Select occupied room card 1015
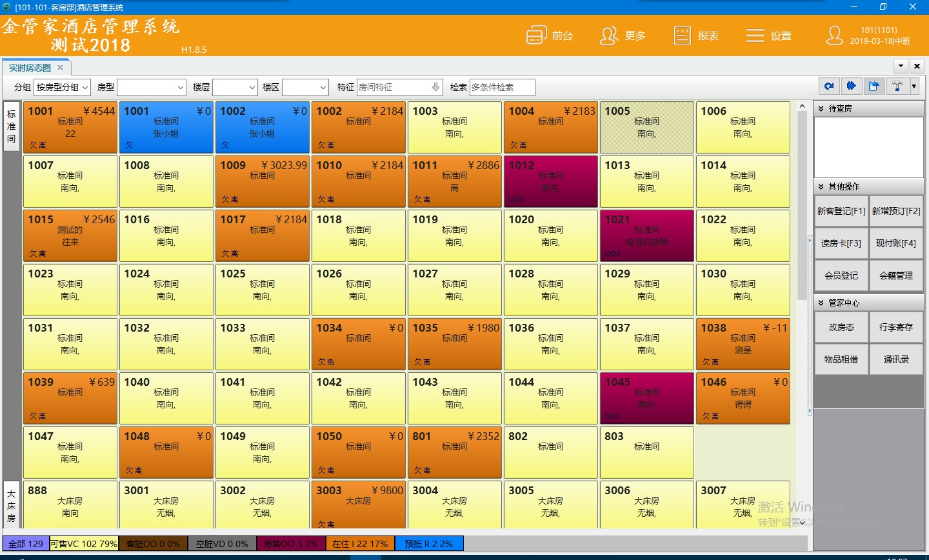This screenshot has height=560, width=929. (x=70, y=235)
